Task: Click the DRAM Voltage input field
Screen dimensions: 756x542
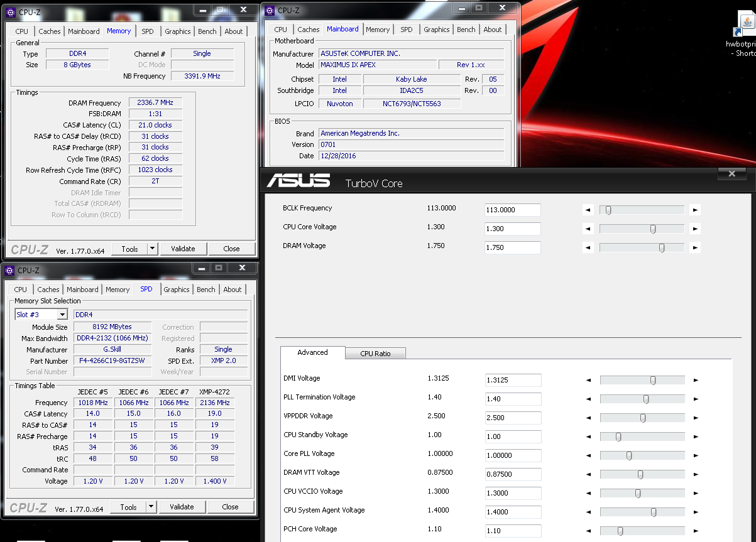Action: tap(513, 248)
